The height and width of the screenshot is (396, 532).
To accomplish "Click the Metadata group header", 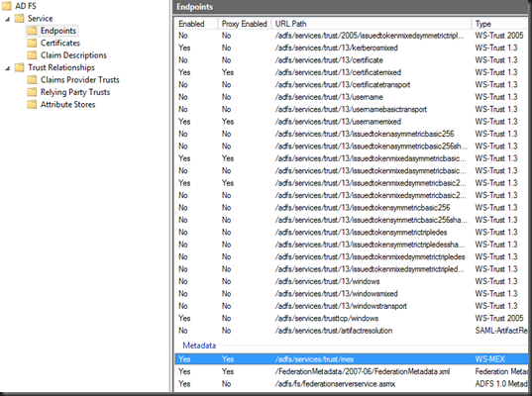I will pyautogui.click(x=199, y=346).
